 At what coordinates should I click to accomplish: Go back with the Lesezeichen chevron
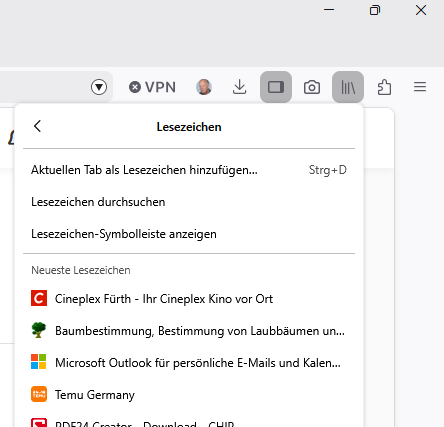click(37, 126)
